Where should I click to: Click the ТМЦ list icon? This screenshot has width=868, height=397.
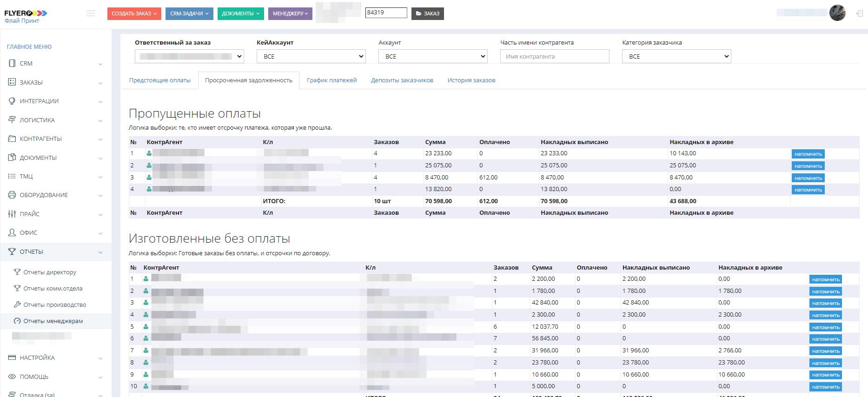(x=12, y=176)
